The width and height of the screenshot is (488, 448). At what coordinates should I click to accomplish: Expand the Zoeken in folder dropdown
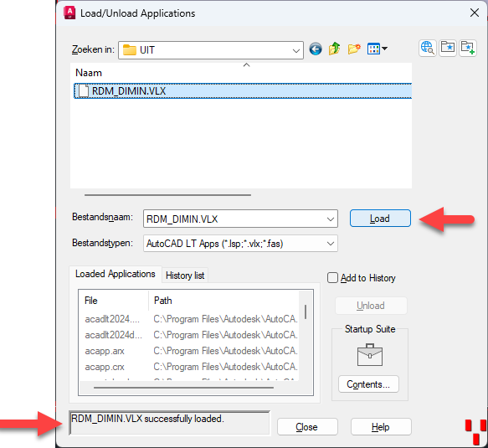pos(296,50)
